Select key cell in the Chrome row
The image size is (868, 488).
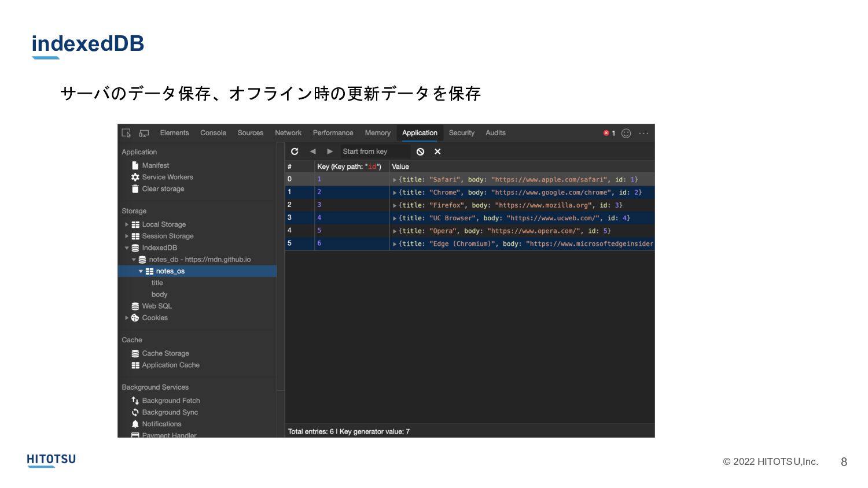(352, 192)
